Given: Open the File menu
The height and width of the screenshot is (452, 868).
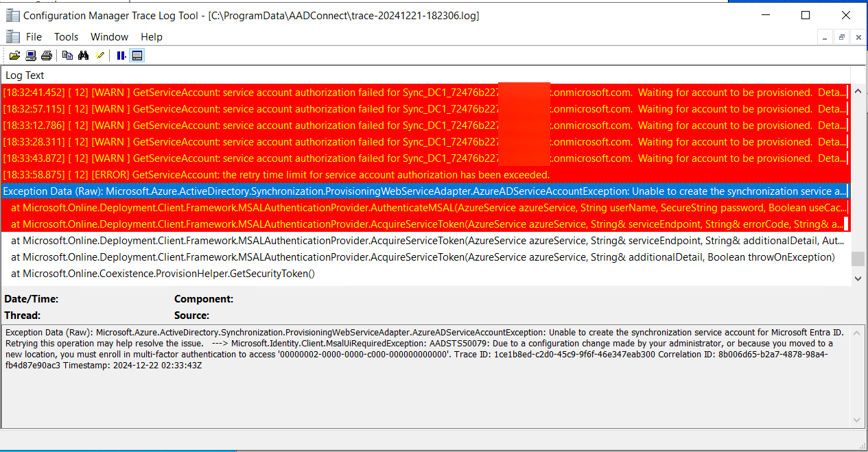Looking at the screenshot, I should click(34, 37).
